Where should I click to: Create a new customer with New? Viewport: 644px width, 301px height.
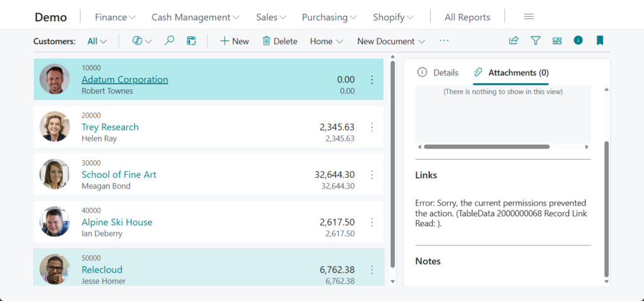234,41
